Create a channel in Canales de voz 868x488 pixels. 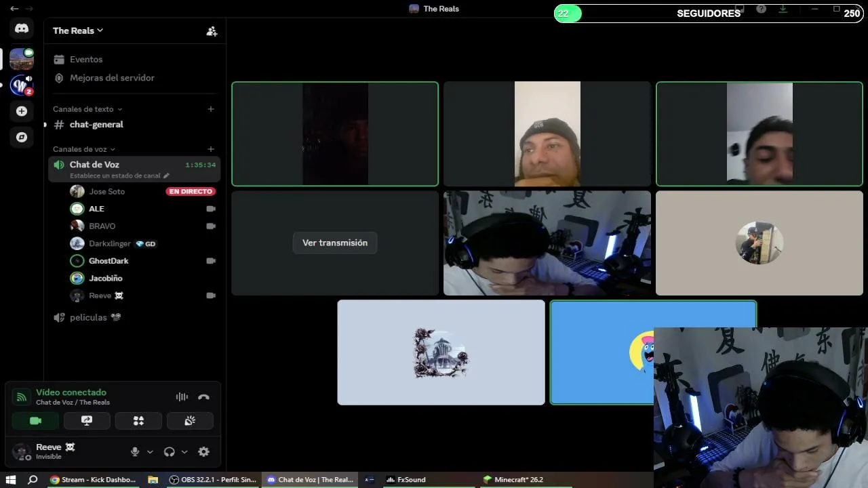[x=211, y=149]
